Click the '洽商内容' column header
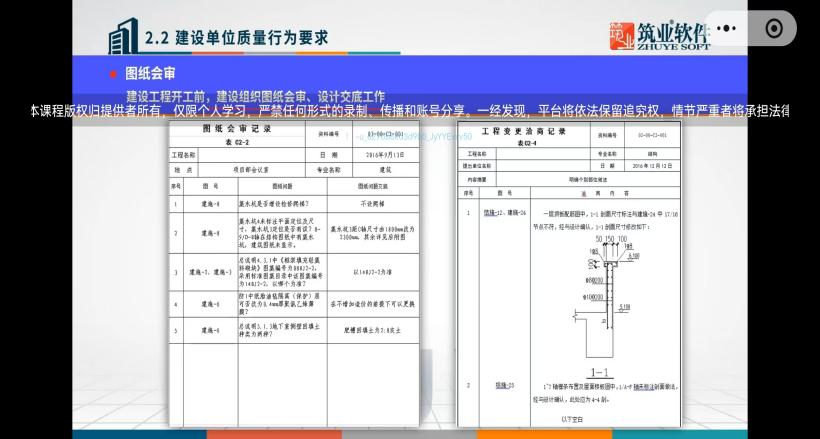The height and width of the screenshot is (439, 820). point(605,193)
